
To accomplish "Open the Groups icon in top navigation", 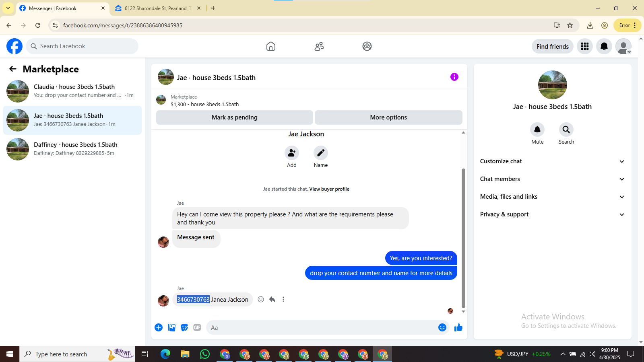I will [367, 46].
